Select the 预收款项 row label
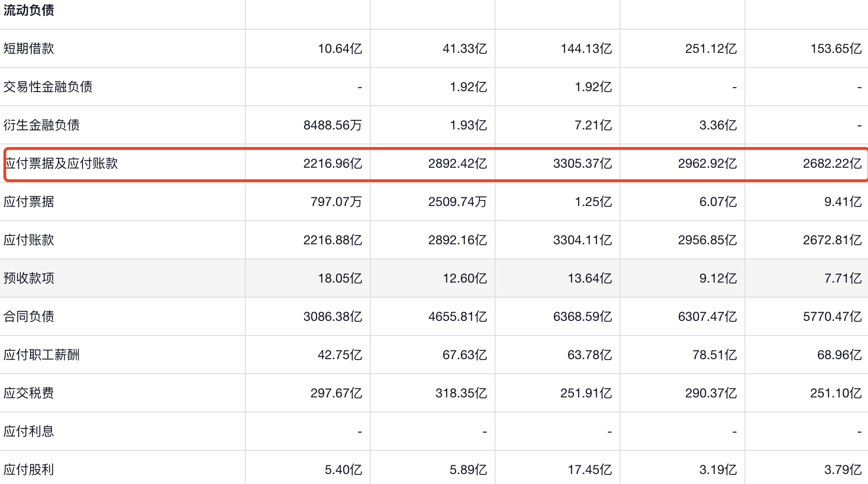This screenshot has width=868, height=484. (x=29, y=278)
